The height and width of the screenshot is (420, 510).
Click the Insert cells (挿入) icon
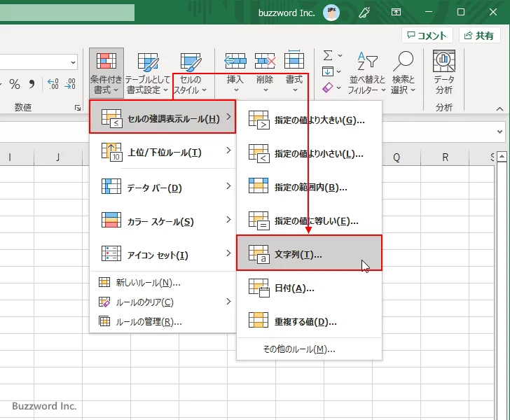[x=235, y=62]
